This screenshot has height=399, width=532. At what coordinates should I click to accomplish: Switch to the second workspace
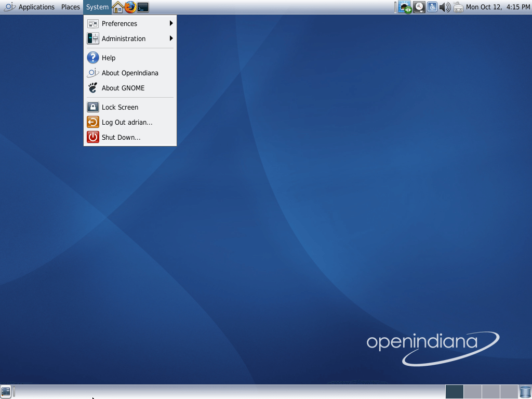pos(473,392)
